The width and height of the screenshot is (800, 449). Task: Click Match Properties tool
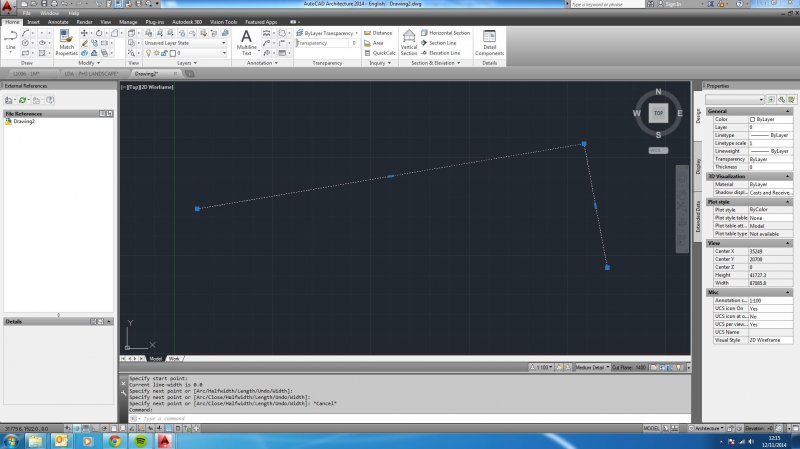(66, 42)
